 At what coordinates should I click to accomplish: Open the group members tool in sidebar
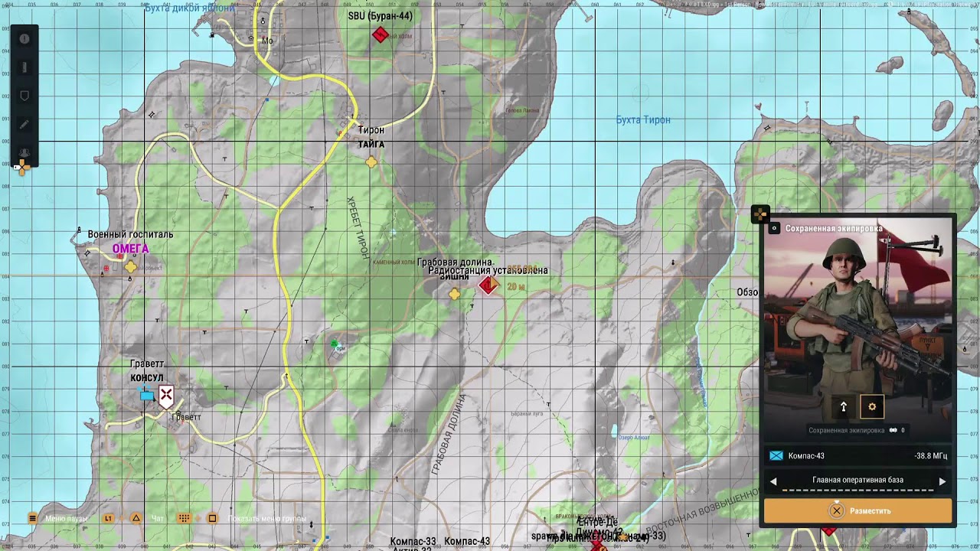pos(24,152)
